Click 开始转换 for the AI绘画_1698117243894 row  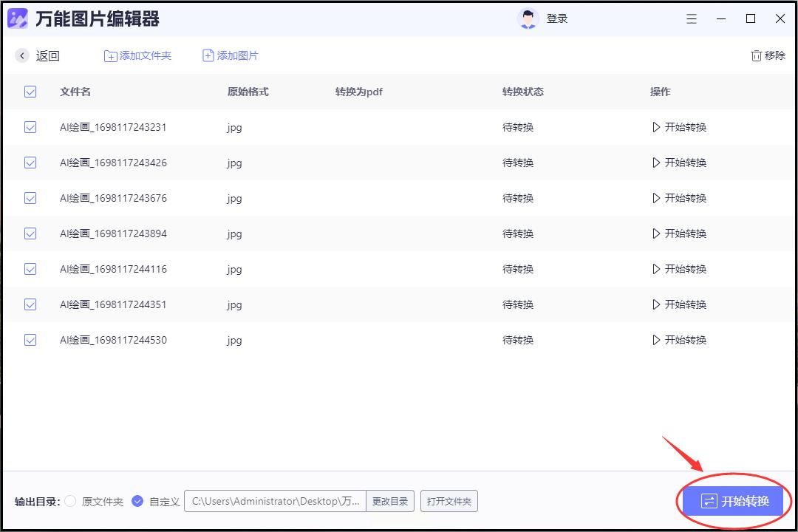(x=680, y=233)
